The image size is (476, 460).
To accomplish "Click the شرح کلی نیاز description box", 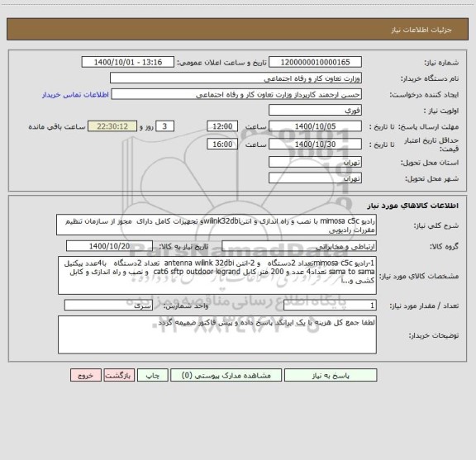I will [217, 225].
